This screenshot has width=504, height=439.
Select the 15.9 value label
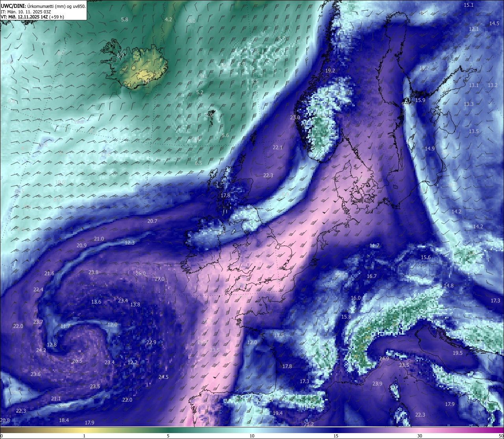421,100
